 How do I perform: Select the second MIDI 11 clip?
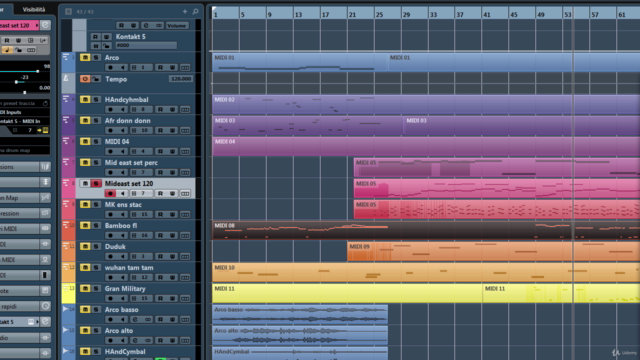coord(561,293)
